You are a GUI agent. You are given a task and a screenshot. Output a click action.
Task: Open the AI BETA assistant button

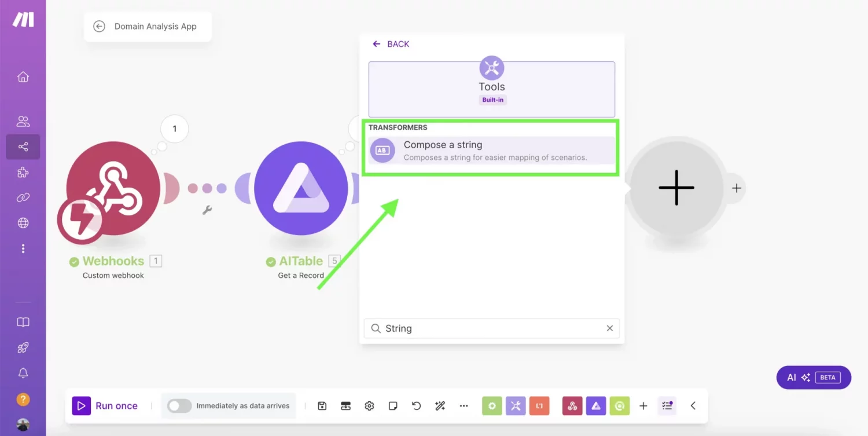tap(814, 378)
